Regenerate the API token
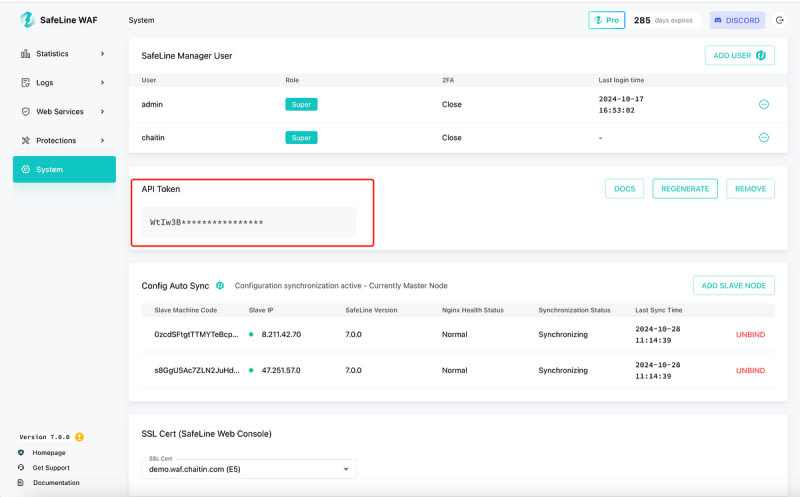 (x=685, y=188)
